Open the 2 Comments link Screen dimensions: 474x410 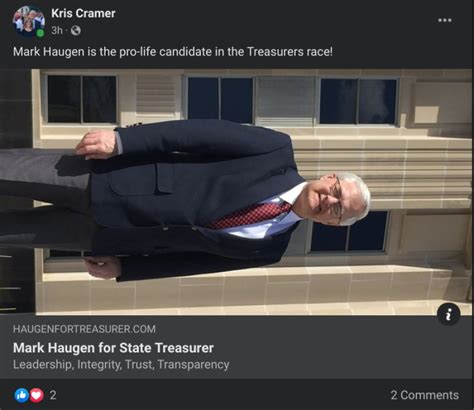pyautogui.click(x=425, y=395)
